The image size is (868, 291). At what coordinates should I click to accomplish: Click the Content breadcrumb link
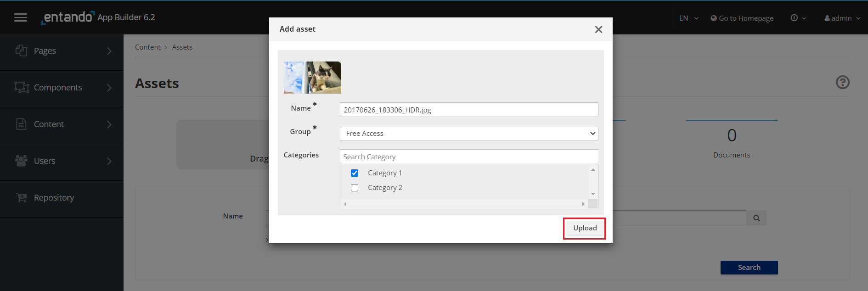pos(148,47)
